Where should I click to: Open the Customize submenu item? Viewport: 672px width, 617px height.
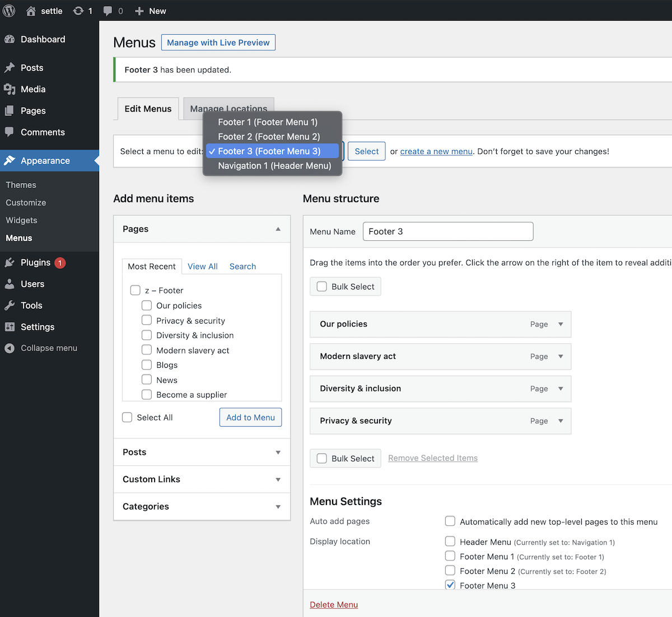tap(26, 203)
